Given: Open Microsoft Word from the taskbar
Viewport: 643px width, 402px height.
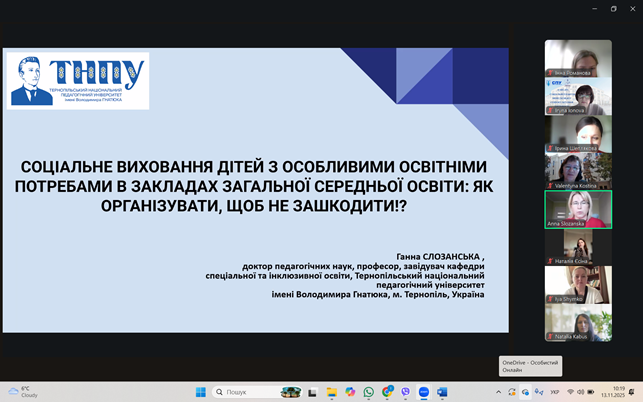Looking at the screenshot, I should tap(442, 392).
